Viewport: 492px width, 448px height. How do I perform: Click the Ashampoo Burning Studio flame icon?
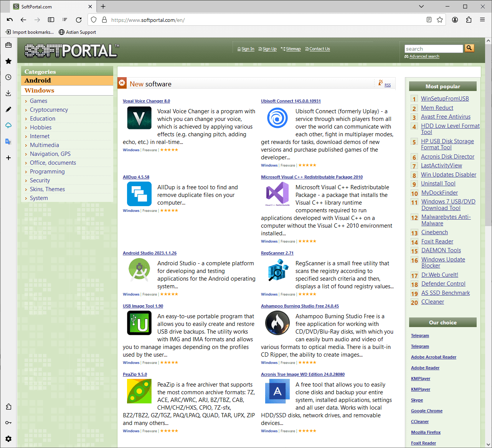pos(277,323)
